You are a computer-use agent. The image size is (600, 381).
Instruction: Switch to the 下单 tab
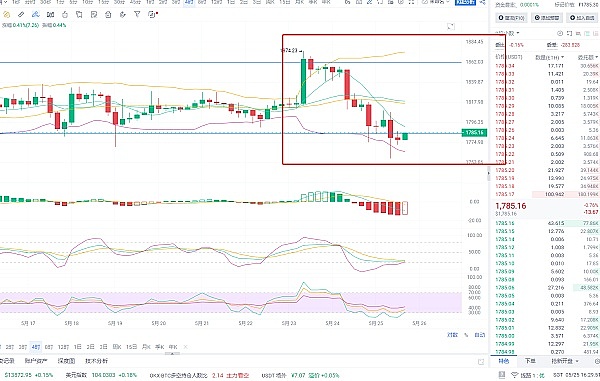(530, 361)
